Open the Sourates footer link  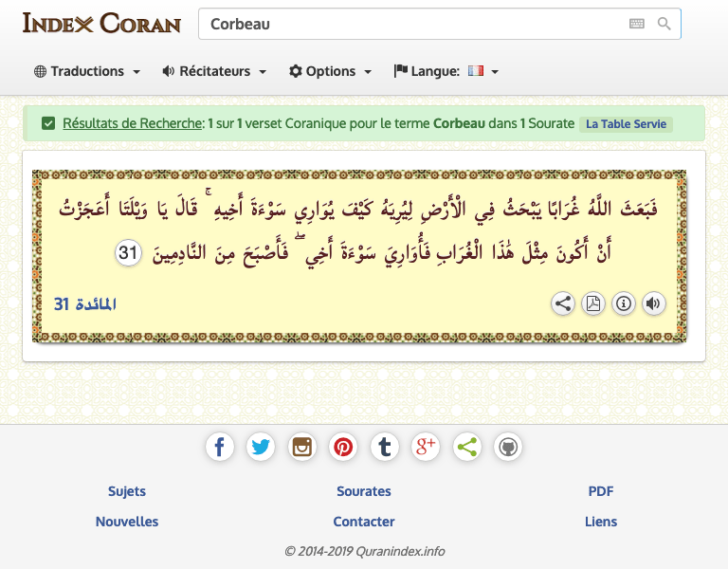pyautogui.click(x=364, y=491)
